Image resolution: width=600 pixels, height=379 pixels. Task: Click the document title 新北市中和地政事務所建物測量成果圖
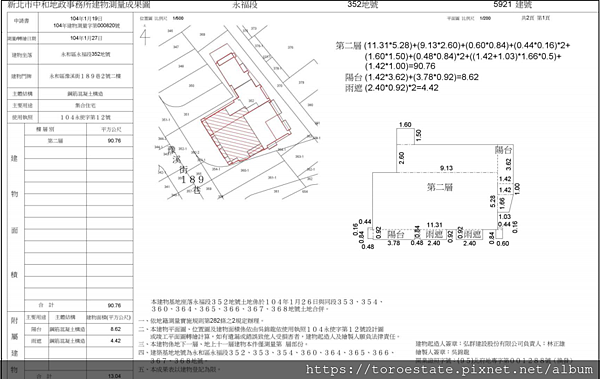point(79,5)
